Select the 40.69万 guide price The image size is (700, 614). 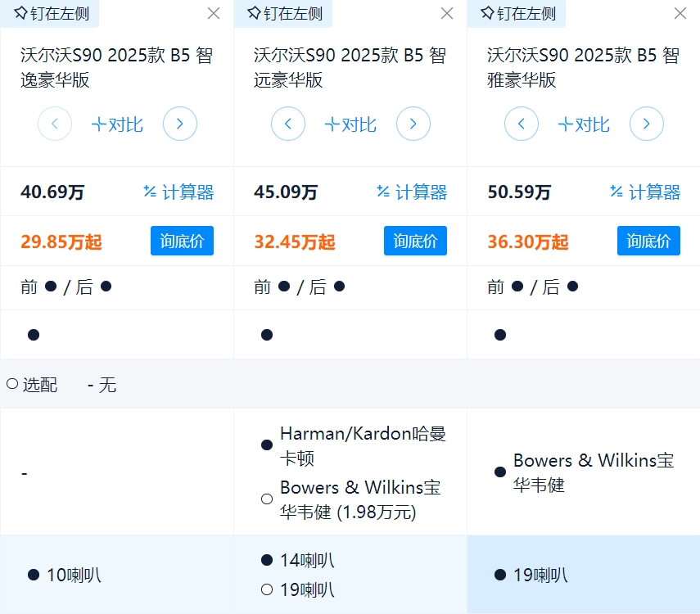click(52, 192)
